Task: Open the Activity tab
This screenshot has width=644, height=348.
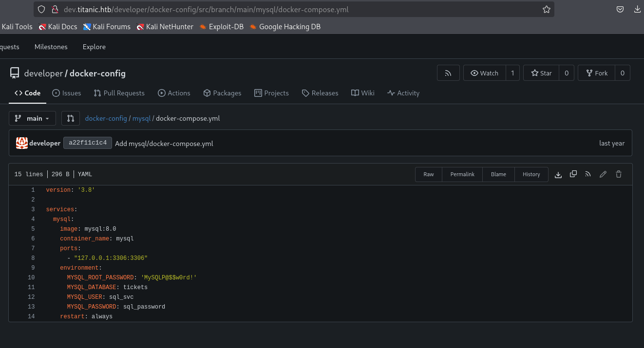Action: pos(403,93)
